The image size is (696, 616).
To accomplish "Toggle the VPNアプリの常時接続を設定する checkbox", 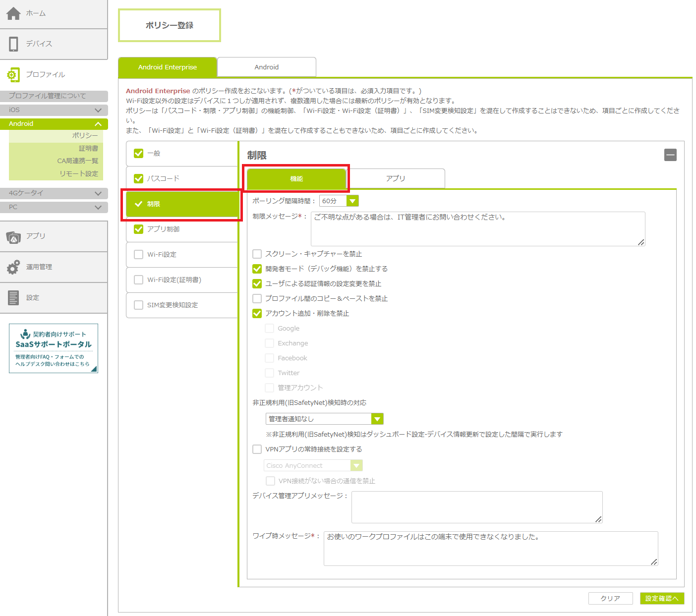I will point(257,449).
